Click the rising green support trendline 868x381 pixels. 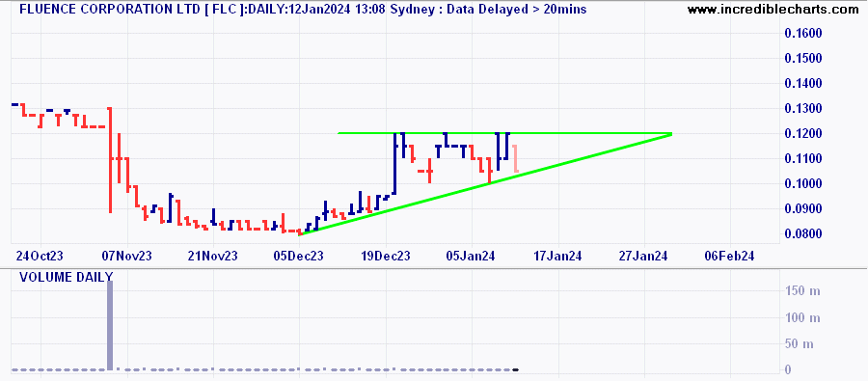[x=485, y=184]
